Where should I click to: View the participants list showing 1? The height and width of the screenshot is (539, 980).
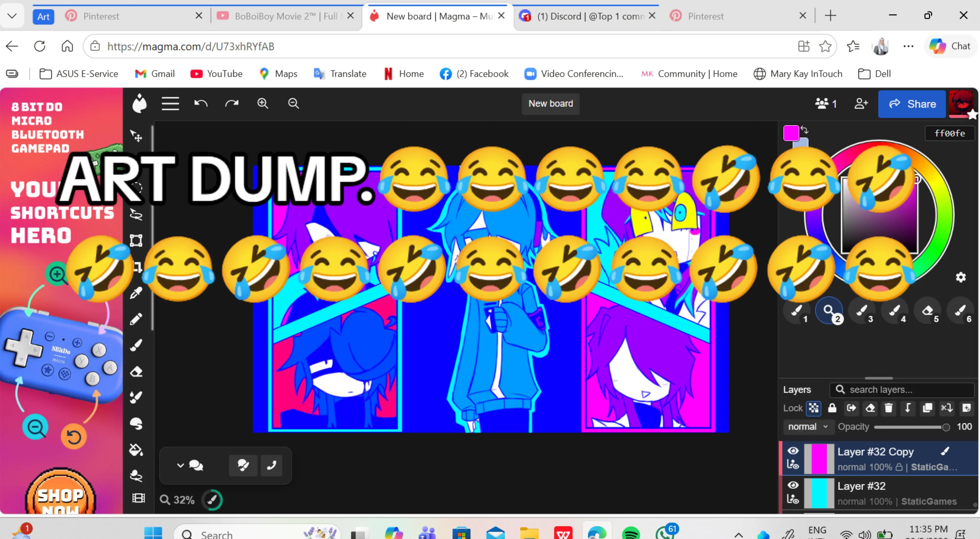coord(826,103)
